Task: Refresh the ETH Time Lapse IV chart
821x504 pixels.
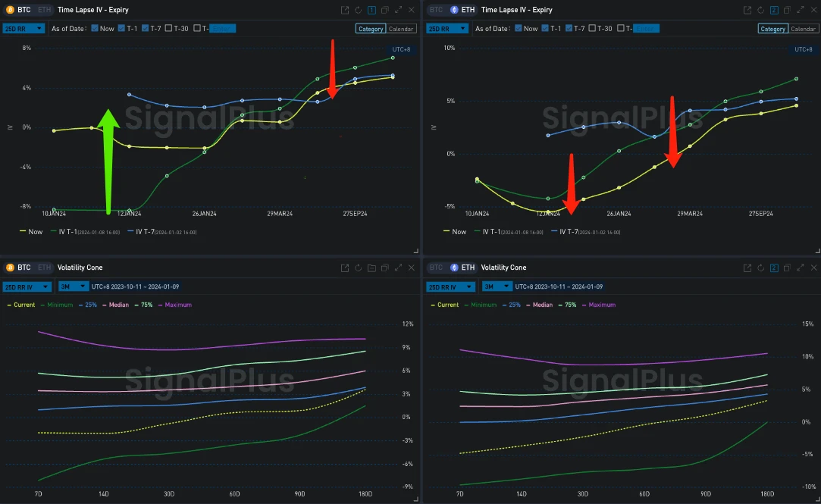Action: point(760,10)
